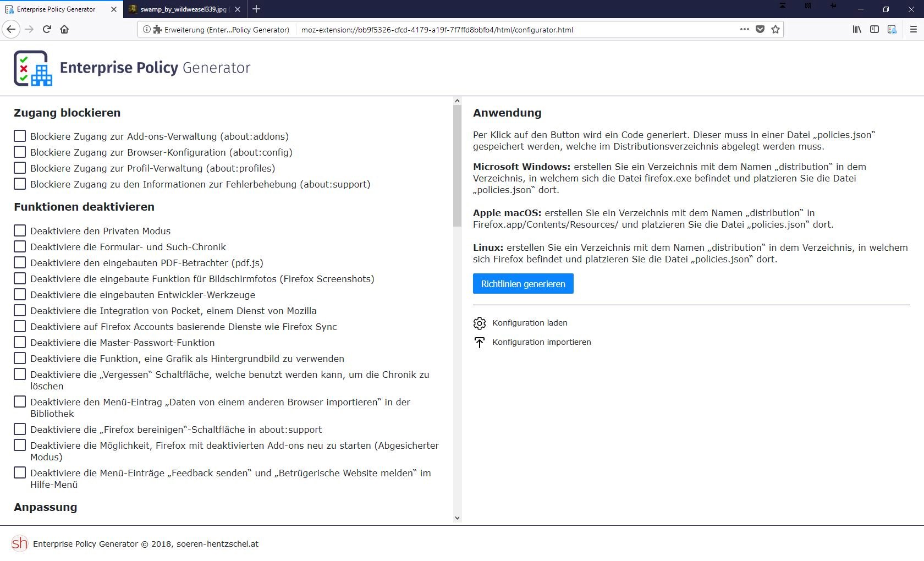Click the Zugang blockieren heading
Image resolution: width=924 pixels, height=561 pixels.
(67, 113)
